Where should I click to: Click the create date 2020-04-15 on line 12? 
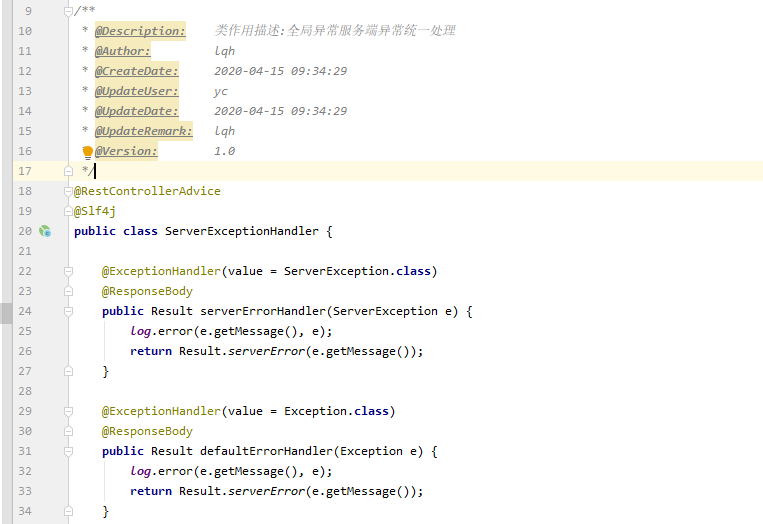click(x=249, y=71)
